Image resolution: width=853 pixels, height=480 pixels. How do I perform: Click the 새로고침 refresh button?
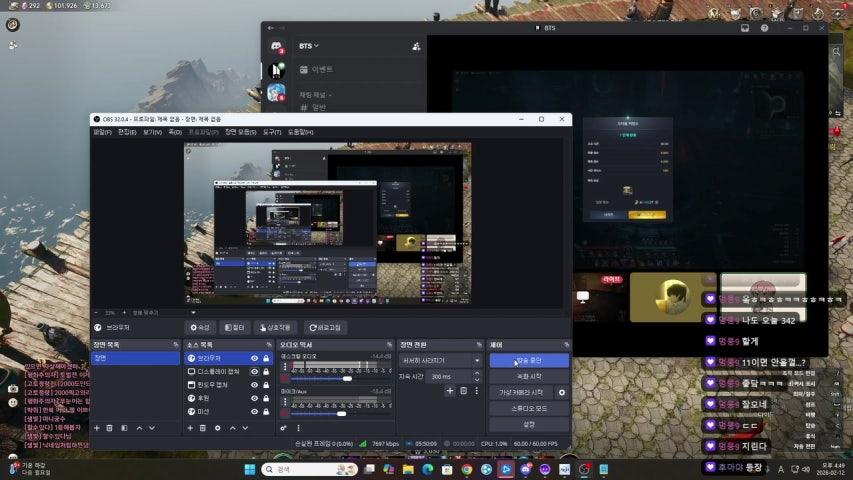point(325,328)
